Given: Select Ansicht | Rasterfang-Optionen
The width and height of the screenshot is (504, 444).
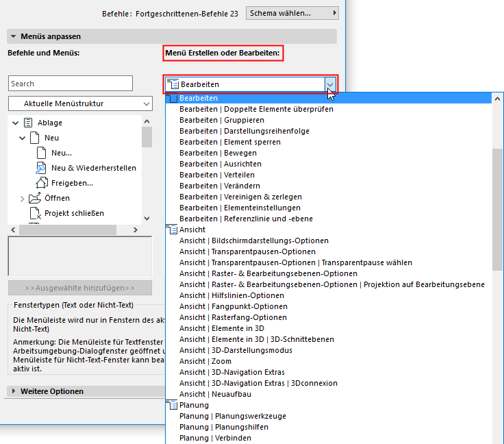Looking at the screenshot, I should click(x=233, y=317).
